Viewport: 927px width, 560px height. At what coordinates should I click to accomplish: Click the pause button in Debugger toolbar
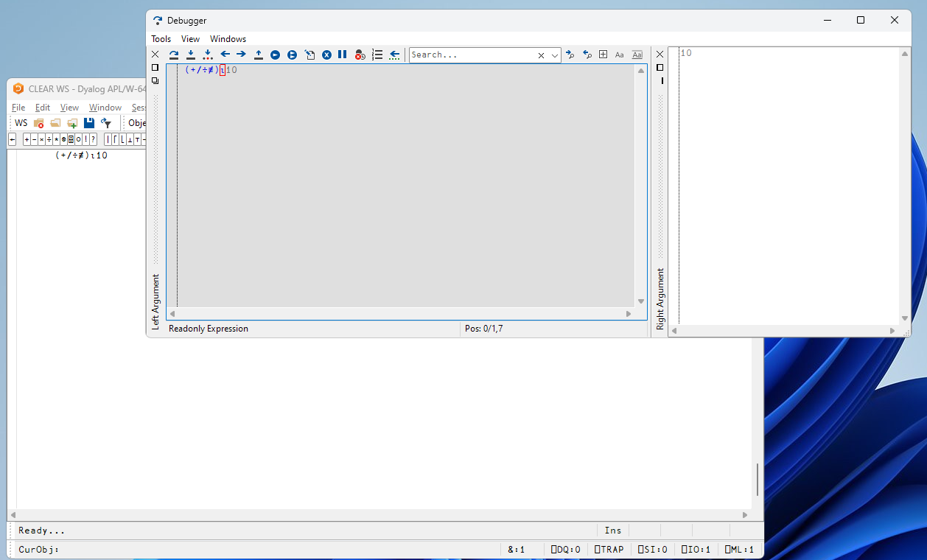point(343,55)
